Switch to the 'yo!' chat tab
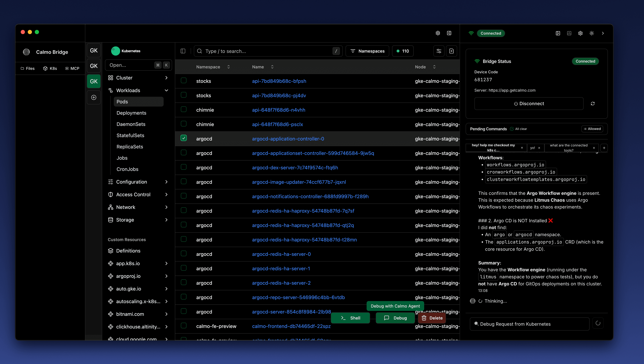 pos(533,148)
